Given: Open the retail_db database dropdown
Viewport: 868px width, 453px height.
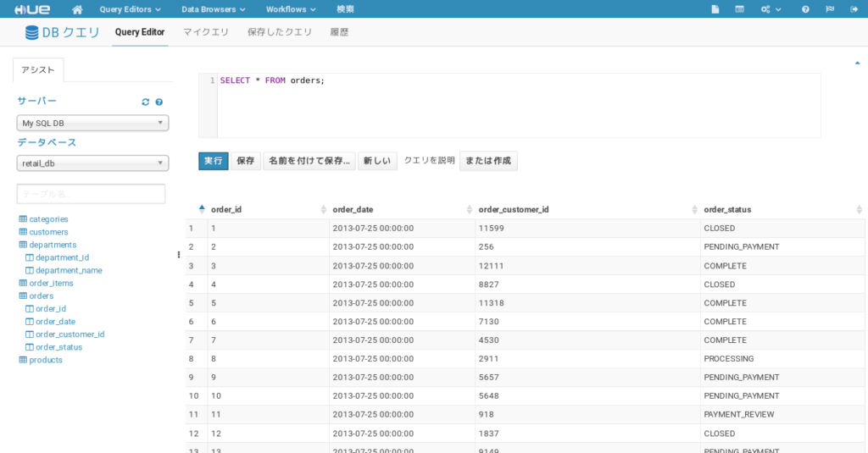Looking at the screenshot, I should pyautogui.click(x=92, y=163).
